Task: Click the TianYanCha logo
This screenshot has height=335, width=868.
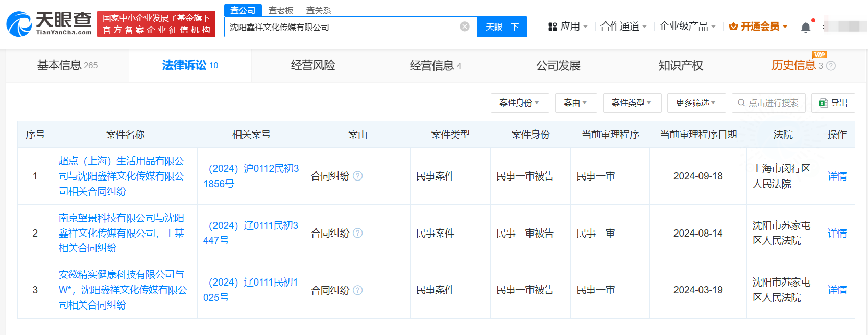Action: [x=49, y=24]
